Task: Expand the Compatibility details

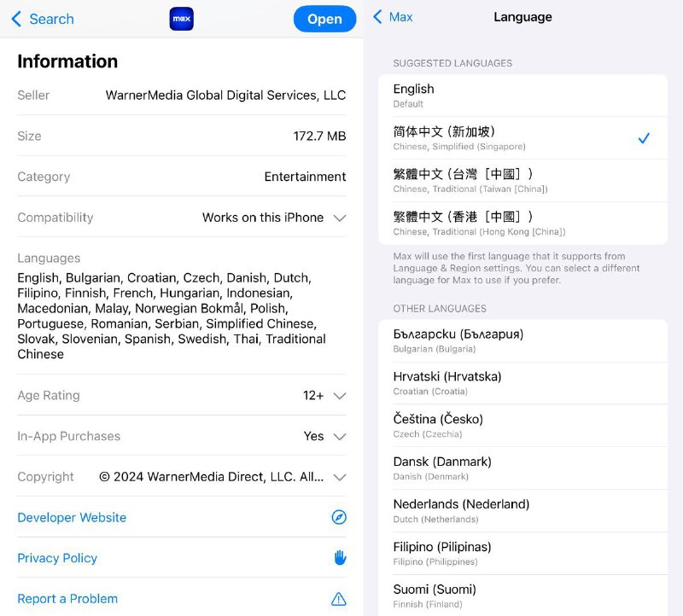Action: [340, 218]
